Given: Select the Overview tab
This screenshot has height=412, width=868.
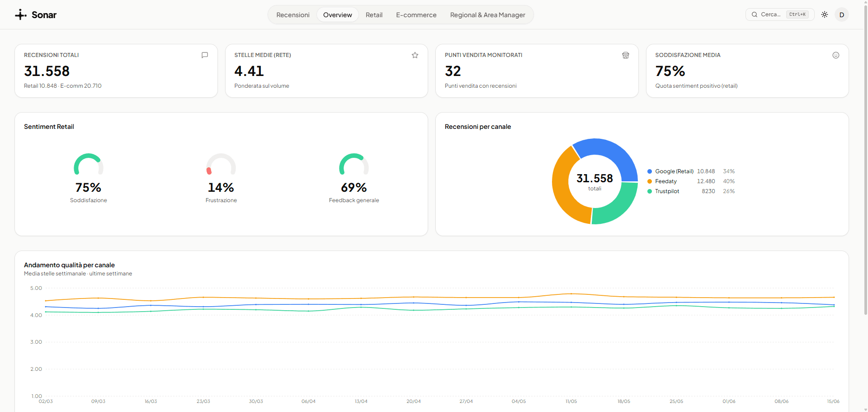Looking at the screenshot, I should click(338, 15).
